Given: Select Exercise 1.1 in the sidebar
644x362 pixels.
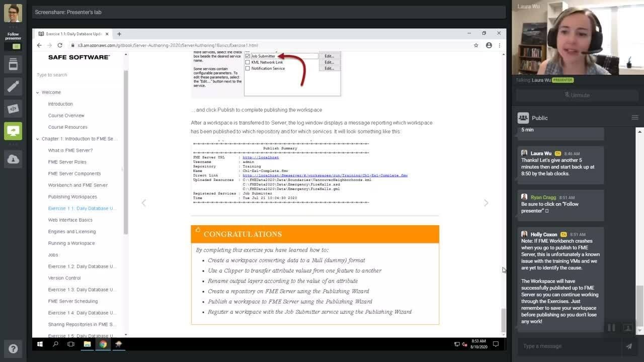Looking at the screenshot, I should 82,208.
